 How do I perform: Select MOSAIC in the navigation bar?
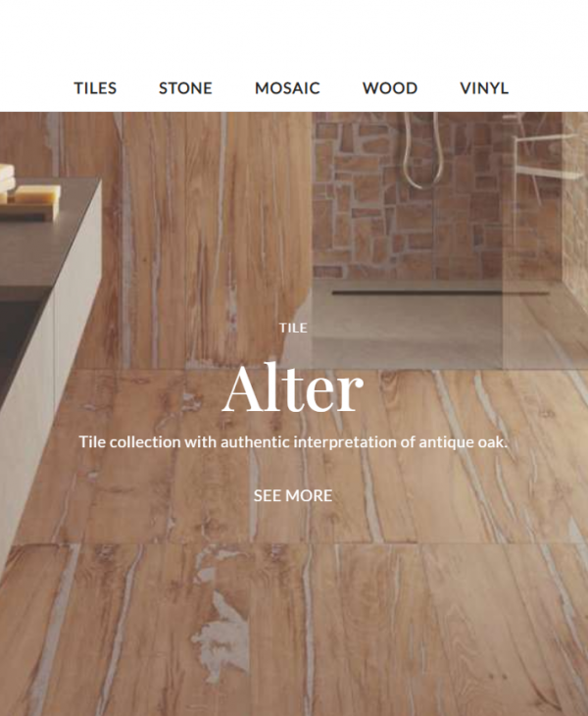tap(287, 88)
